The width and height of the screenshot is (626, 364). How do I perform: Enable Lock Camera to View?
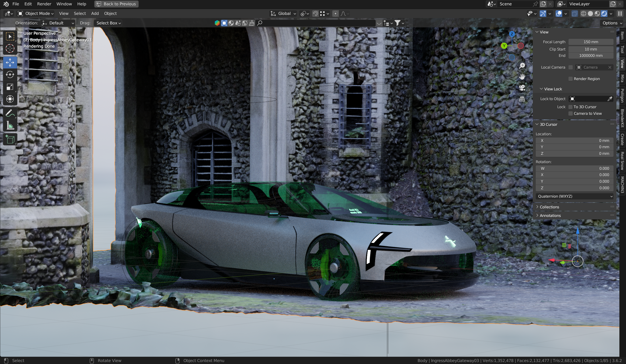tap(571, 113)
